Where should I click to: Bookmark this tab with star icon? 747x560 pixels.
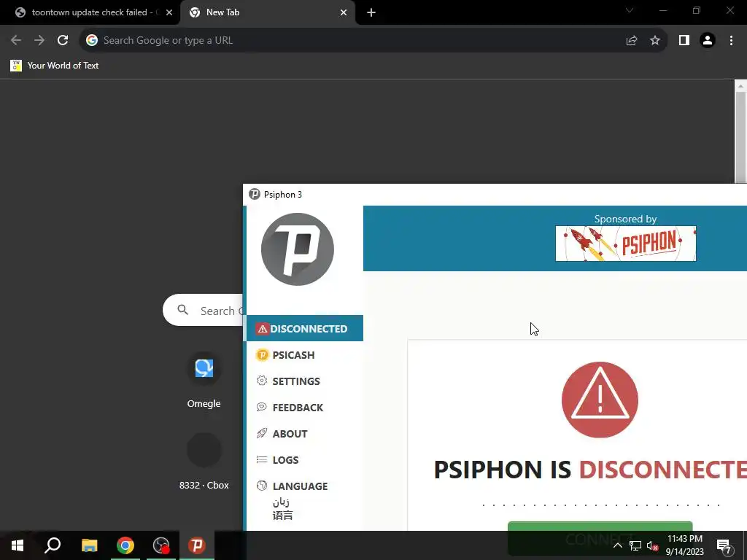[x=655, y=40]
